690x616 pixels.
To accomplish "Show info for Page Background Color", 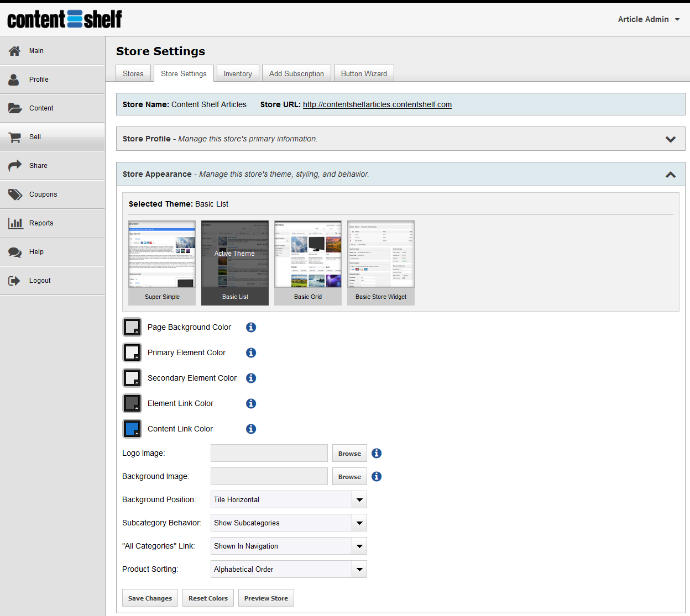I will (251, 327).
